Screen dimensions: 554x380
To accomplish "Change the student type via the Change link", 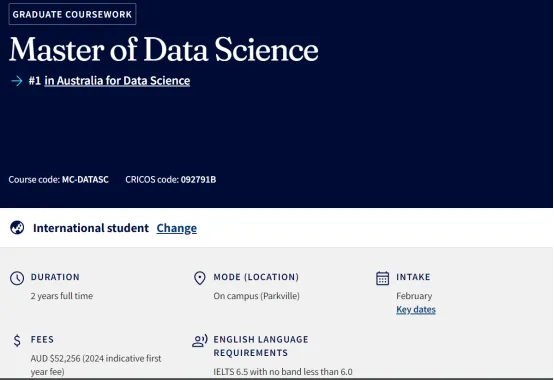I will [x=177, y=228].
